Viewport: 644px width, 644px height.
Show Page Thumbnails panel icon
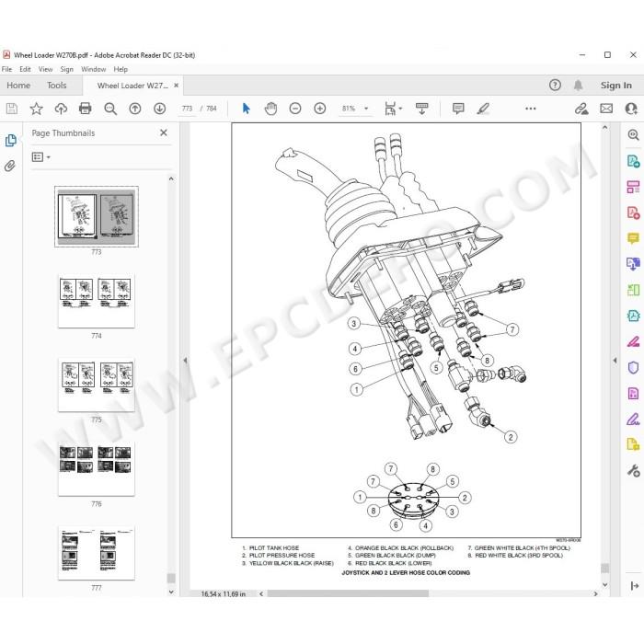11,141
